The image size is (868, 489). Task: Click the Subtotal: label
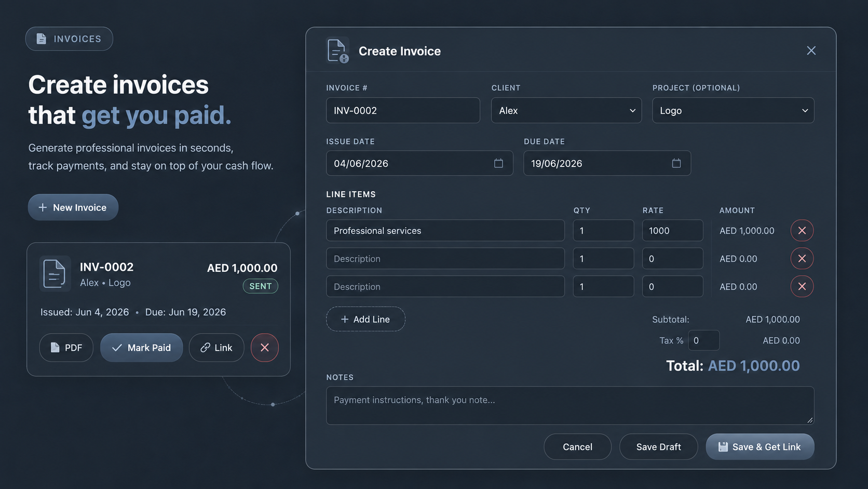click(x=671, y=320)
